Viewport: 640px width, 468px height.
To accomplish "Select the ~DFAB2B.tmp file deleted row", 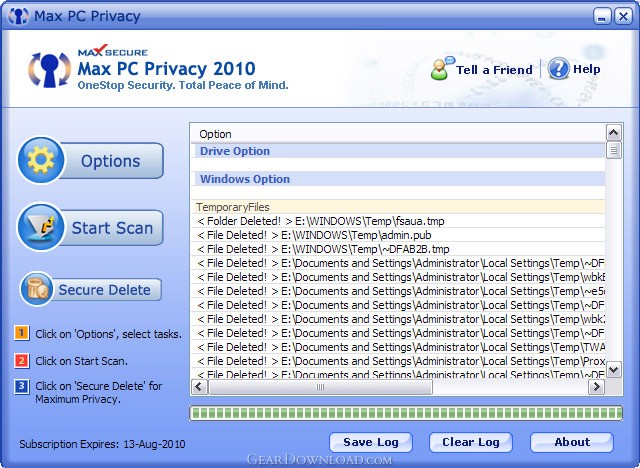I will tap(398, 249).
